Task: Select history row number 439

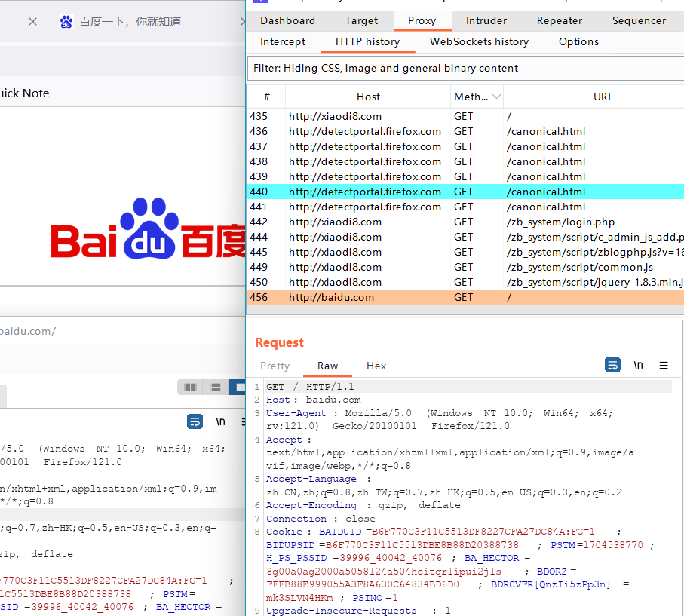Action: 465,176
